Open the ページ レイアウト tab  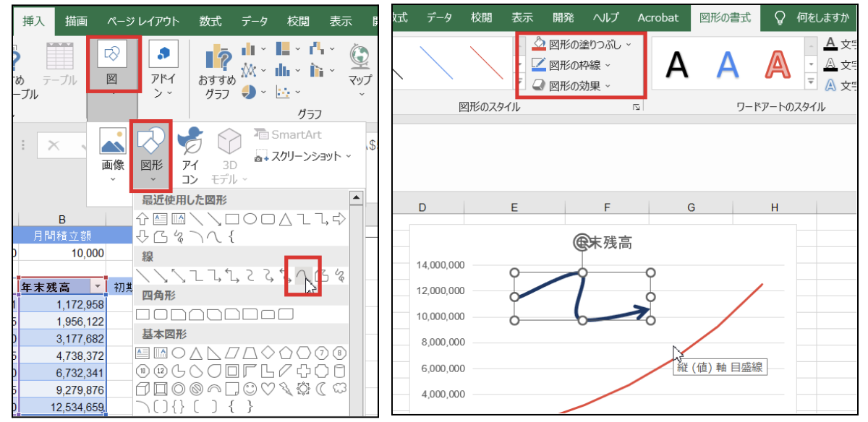(x=143, y=21)
